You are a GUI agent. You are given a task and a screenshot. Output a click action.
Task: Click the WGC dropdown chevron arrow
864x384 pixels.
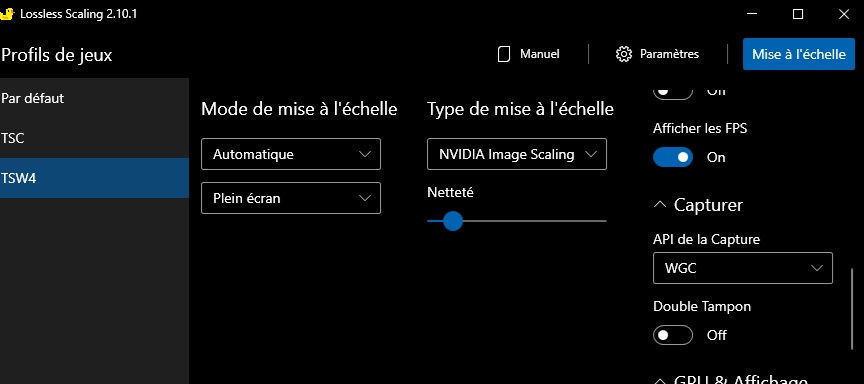click(817, 268)
